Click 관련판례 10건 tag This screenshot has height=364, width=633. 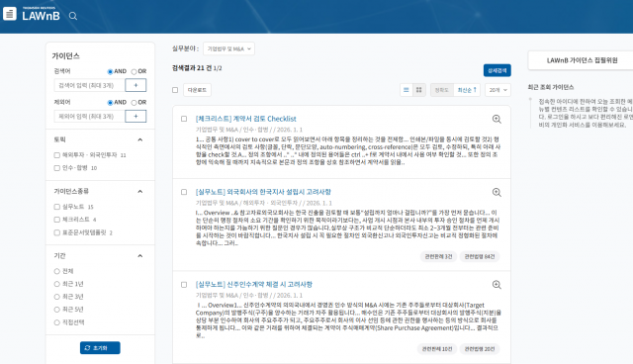(437, 349)
